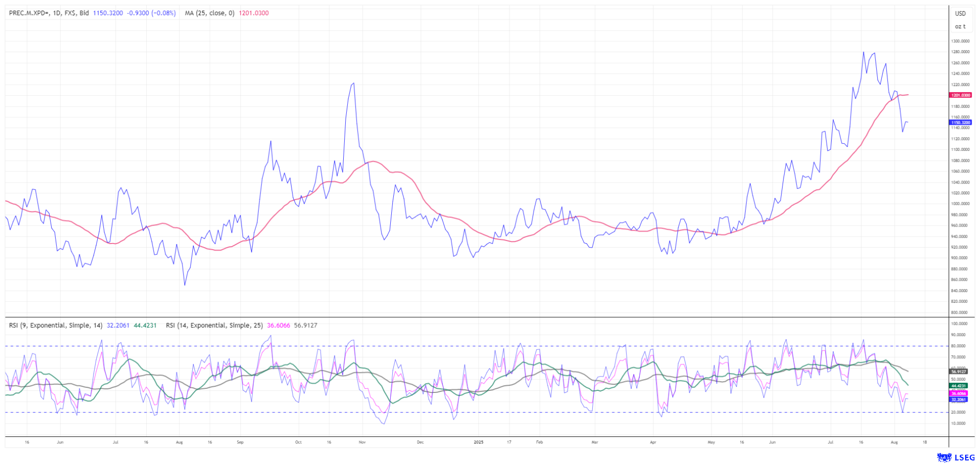Click the 2025 label on time axis
This screenshot has width=980, height=463.
tap(478, 442)
